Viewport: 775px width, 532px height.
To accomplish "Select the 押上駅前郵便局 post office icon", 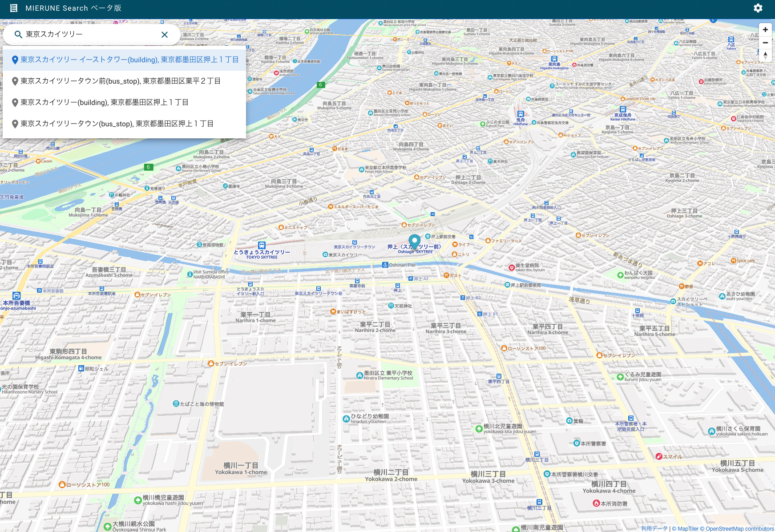I will point(507,285).
